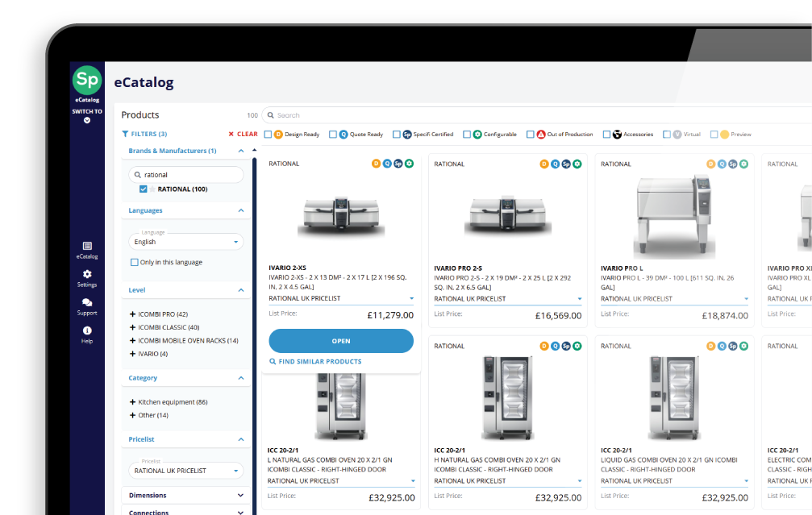Click the green Specifi Sp logo
812x515 pixels.
[87, 81]
